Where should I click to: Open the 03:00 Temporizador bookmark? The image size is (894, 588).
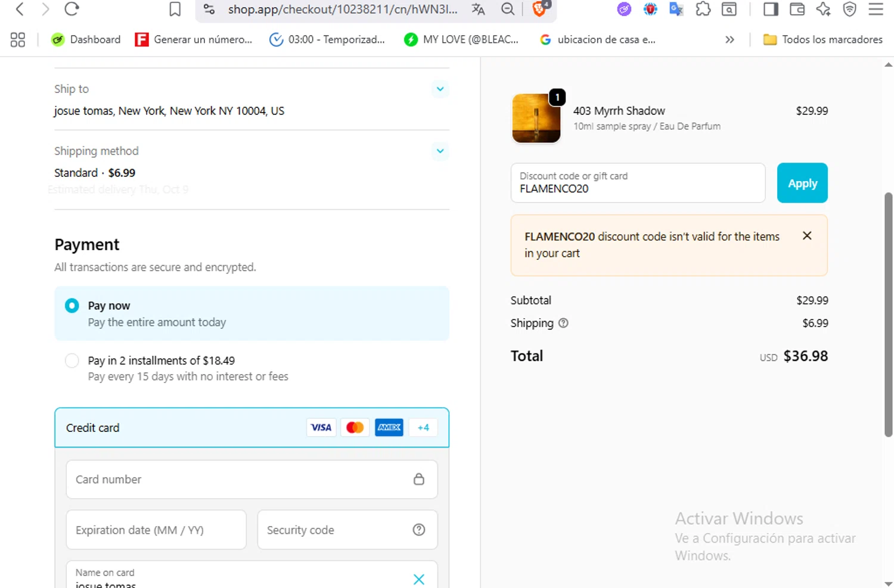click(327, 39)
